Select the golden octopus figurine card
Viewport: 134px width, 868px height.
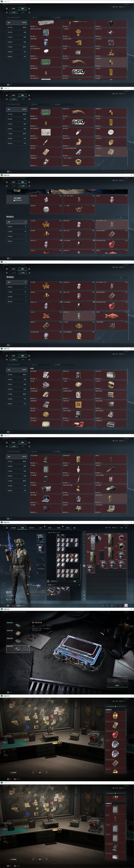coord(46,224)
